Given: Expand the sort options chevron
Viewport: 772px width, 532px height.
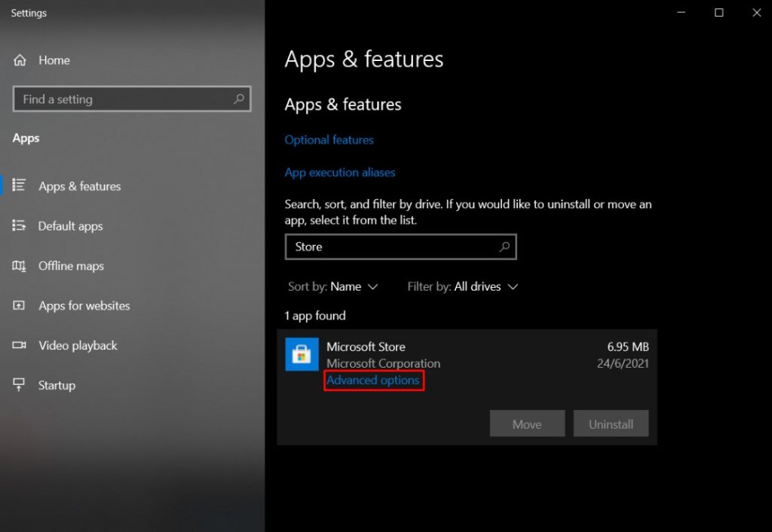Looking at the screenshot, I should pyautogui.click(x=372, y=286).
